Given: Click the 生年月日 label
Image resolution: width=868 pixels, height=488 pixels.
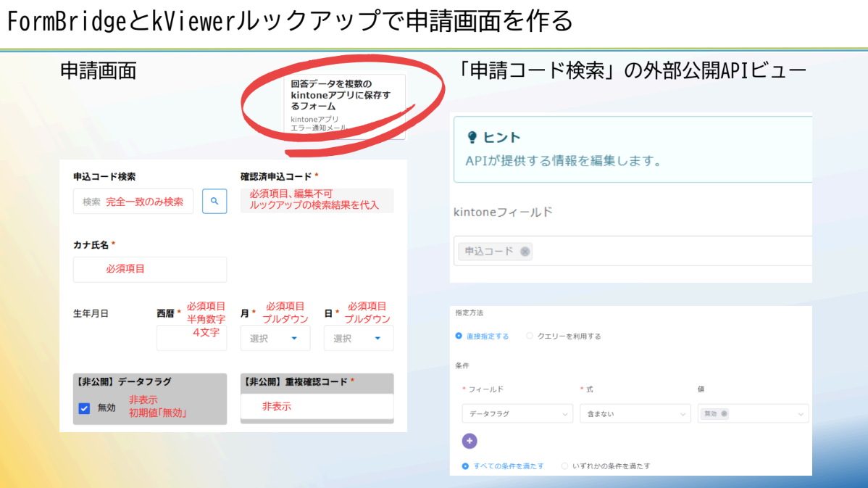Looking at the screenshot, I should click(91, 313).
